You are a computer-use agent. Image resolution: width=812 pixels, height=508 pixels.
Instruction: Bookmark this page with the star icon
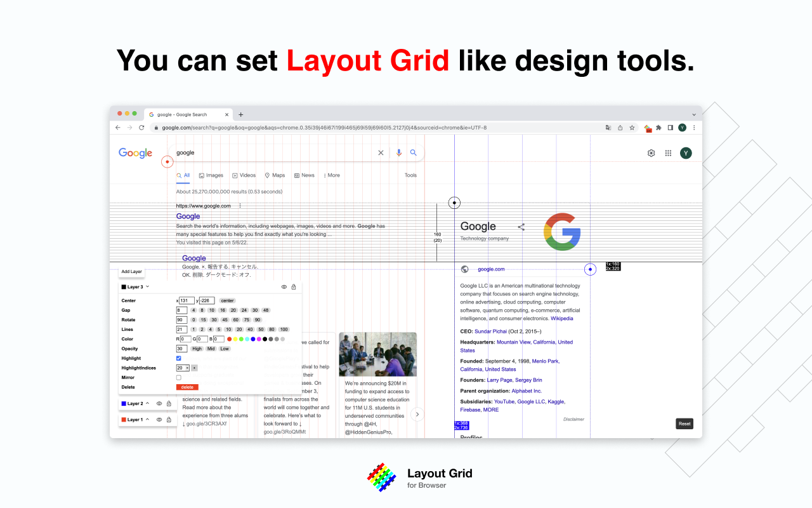pyautogui.click(x=632, y=128)
